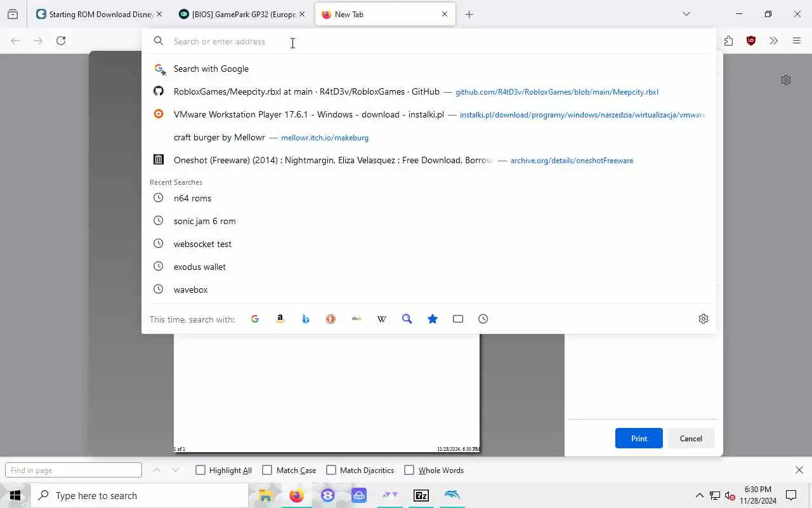Viewport: 812px width, 508px height.
Task: Search this time with Amazon icon
Action: point(280,319)
